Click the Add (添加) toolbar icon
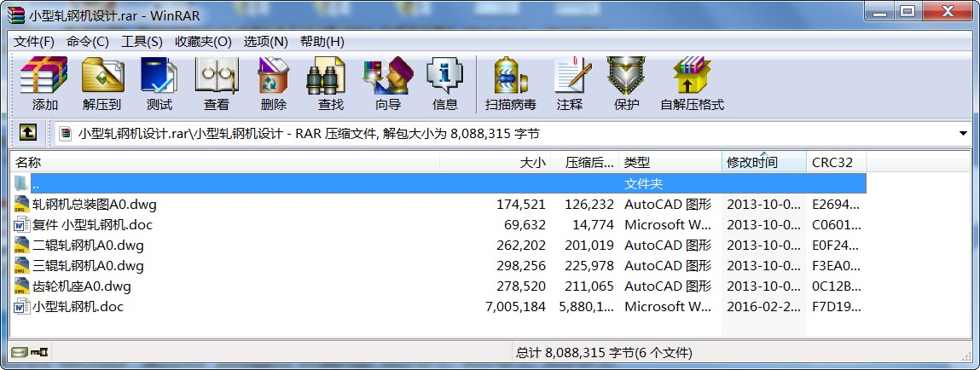Viewport: 980px width, 370px height. point(44,84)
